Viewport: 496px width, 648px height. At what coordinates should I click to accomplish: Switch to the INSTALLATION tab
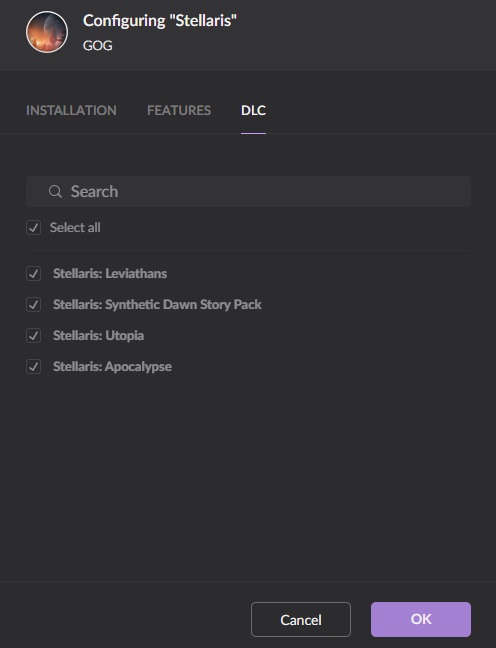click(71, 110)
